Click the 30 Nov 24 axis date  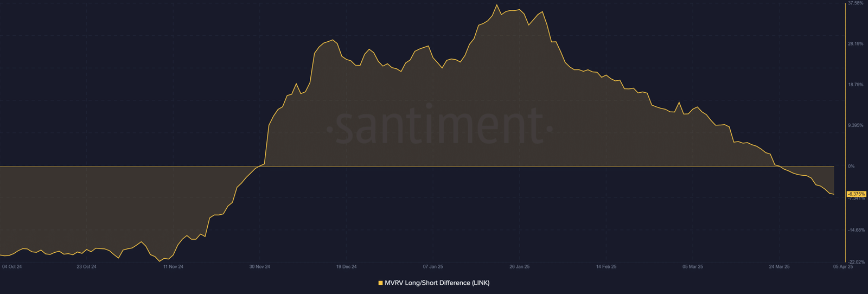click(259, 267)
